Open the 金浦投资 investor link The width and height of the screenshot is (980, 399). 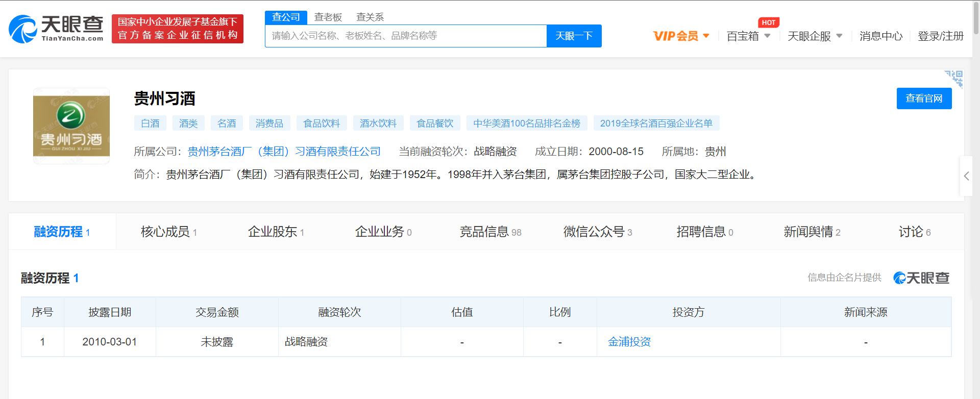click(x=629, y=342)
